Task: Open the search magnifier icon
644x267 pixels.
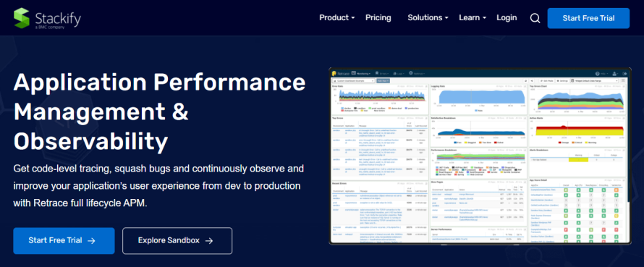Action: (x=535, y=18)
